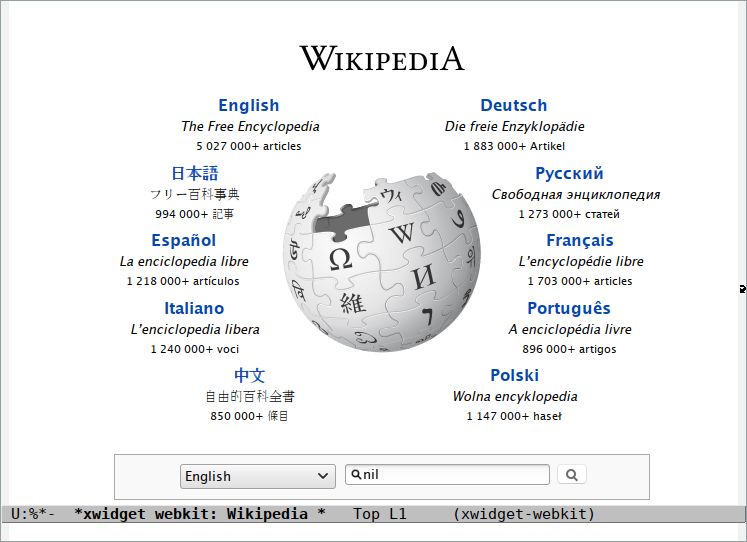The width and height of the screenshot is (747, 542).
Task: Click "Свободная энциклопедия" subtitle
Action: tap(576, 194)
